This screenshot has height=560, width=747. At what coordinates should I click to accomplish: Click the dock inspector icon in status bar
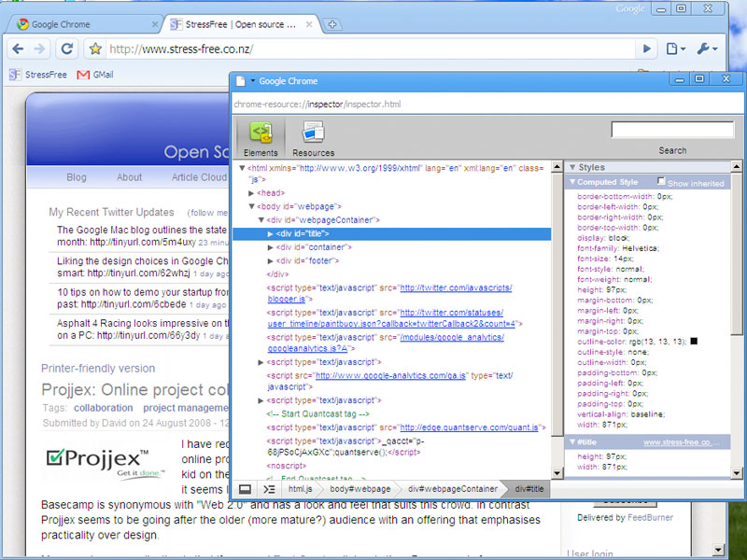tap(245, 489)
